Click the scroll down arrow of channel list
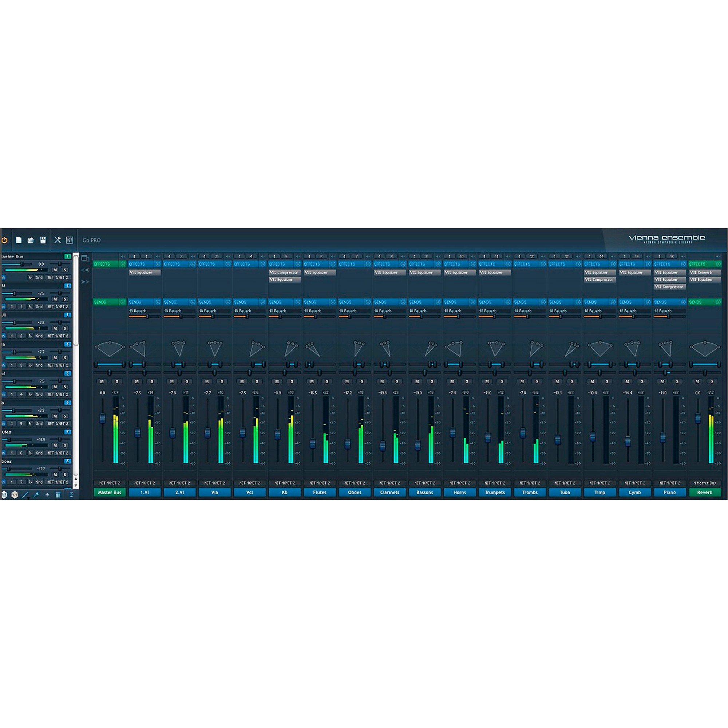The height and width of the screenshot is (728, 728). [x=76, y=486]
